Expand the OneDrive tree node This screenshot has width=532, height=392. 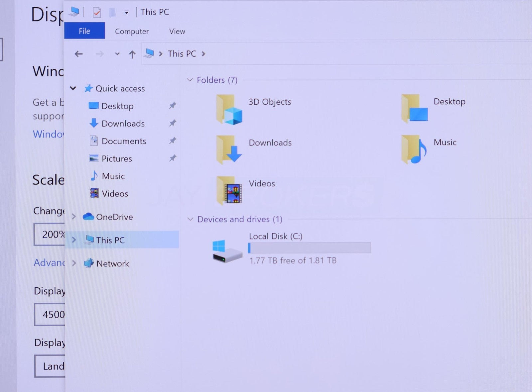(x=74, y=217)
